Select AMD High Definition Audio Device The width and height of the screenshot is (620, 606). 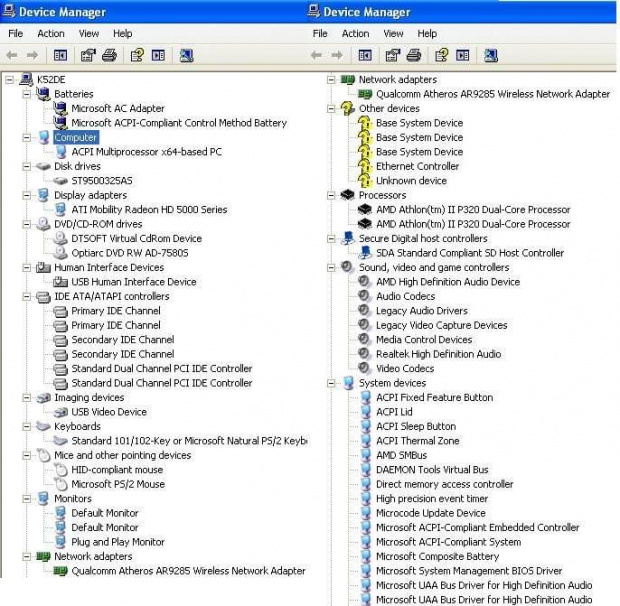448,282
